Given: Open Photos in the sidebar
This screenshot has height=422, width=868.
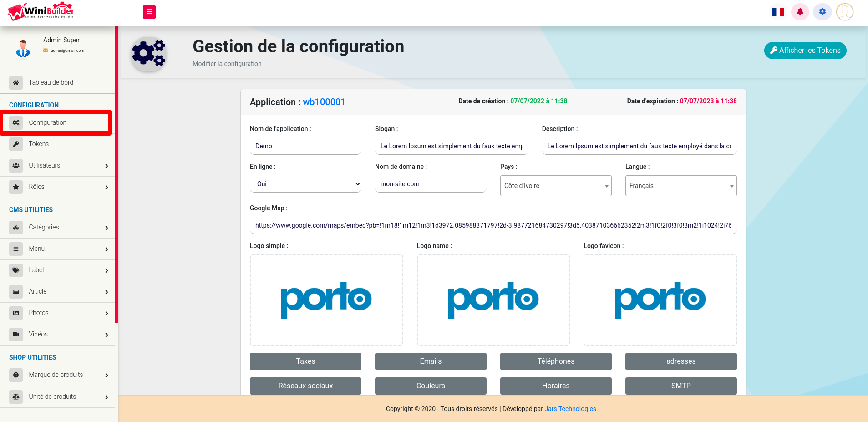Looking at the screenshot, I should 57,313.
